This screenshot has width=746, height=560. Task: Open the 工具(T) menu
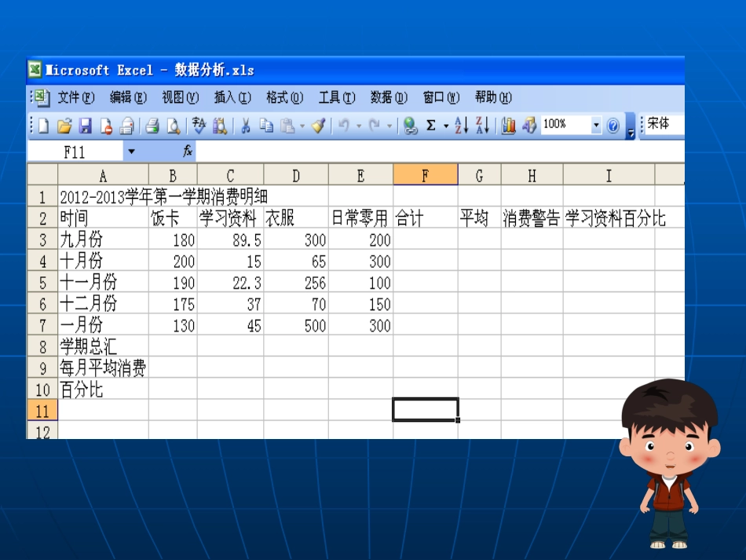[x=337, y=97]
